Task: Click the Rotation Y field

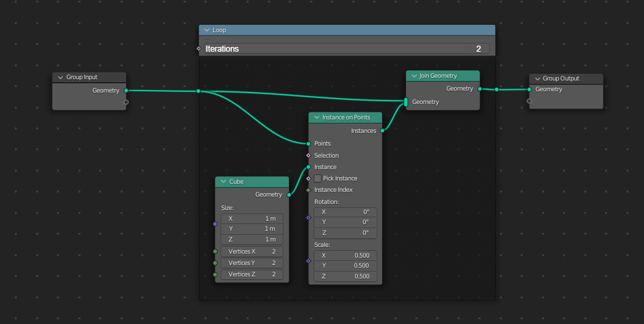Action: coord(345,222)
